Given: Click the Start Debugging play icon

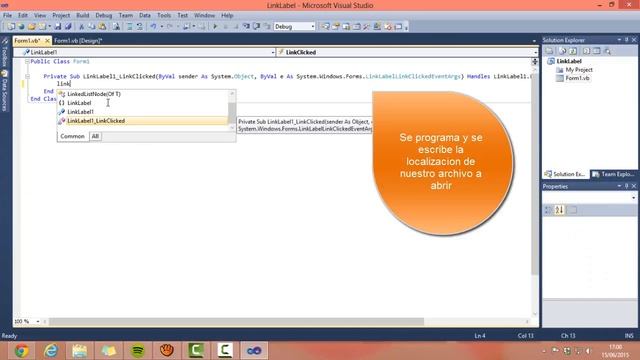Looking at the screenshot, I should coord(216,27).
